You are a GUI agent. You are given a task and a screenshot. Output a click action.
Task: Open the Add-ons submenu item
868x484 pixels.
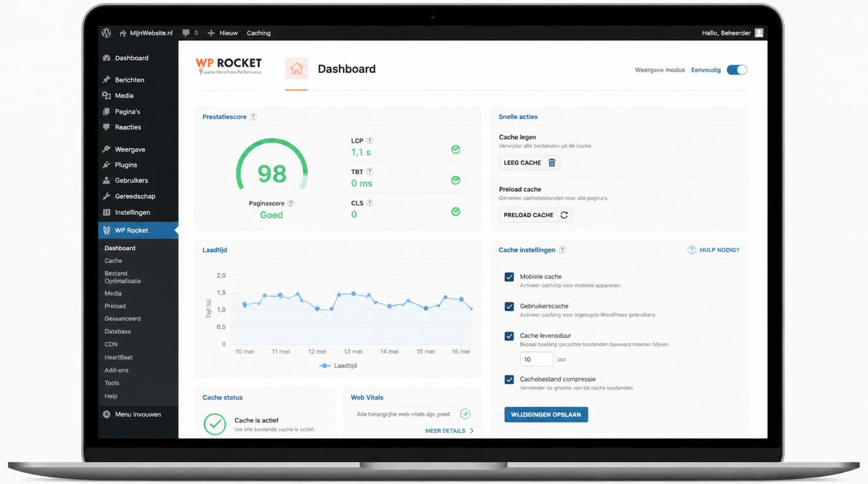[116, 371]
